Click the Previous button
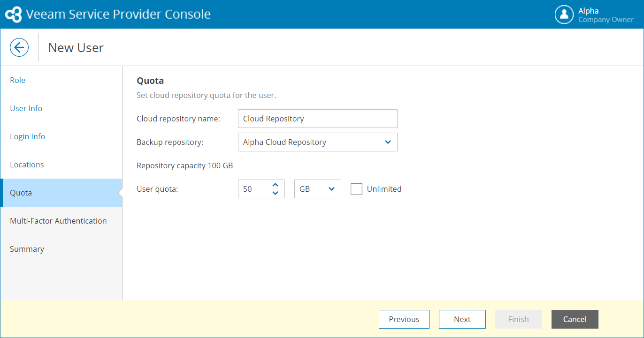 click(404, 319)
